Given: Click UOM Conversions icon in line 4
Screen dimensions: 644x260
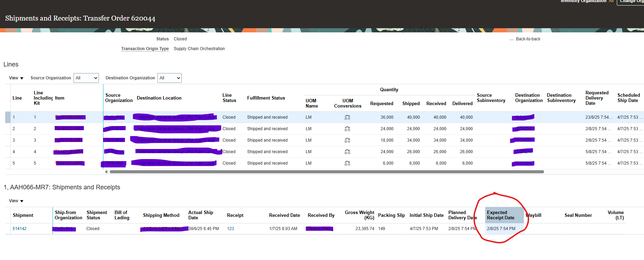Looking at the screenshot, I should 347,152.
